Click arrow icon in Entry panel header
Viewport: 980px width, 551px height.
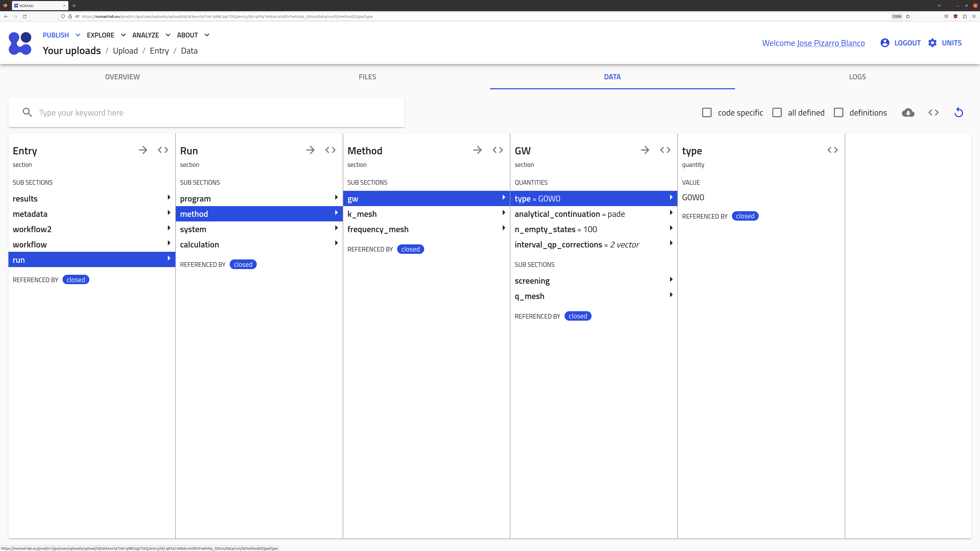pyautogui.click(x=143, y=150)
